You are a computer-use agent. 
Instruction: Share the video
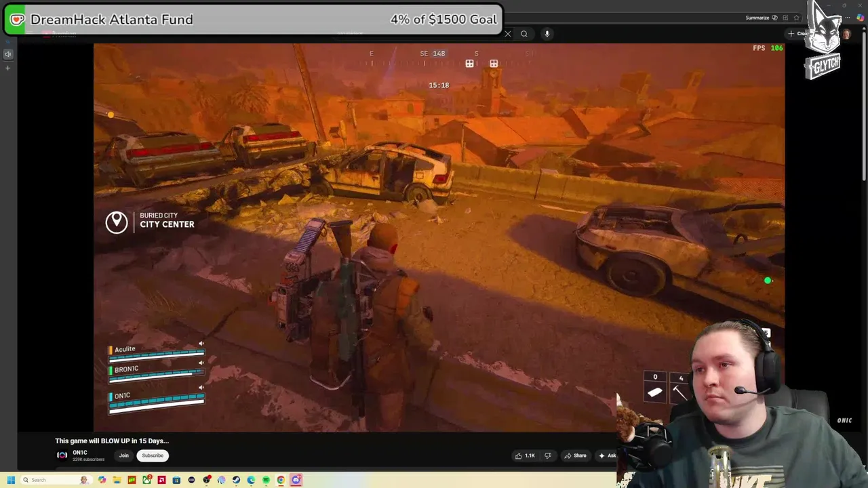point(575,455)
